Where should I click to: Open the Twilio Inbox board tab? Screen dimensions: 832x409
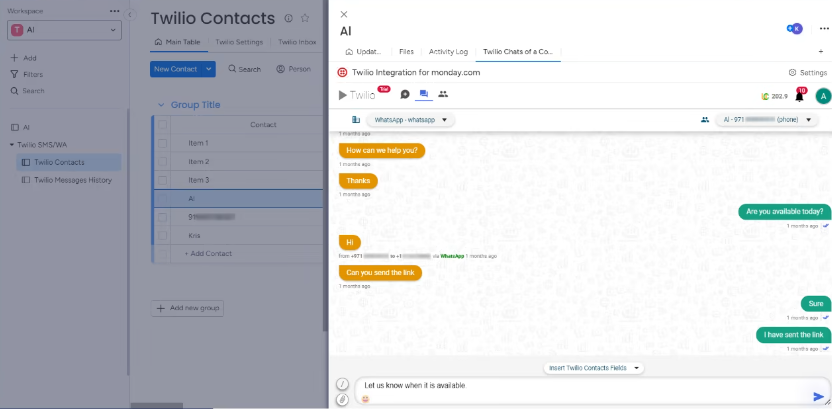[x=297, y=42]
